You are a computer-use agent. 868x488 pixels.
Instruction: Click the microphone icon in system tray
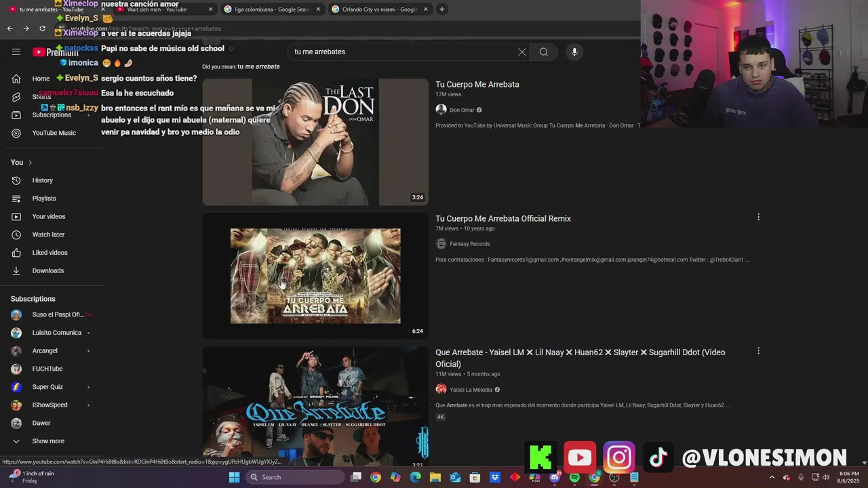click(x=801, y=477)
